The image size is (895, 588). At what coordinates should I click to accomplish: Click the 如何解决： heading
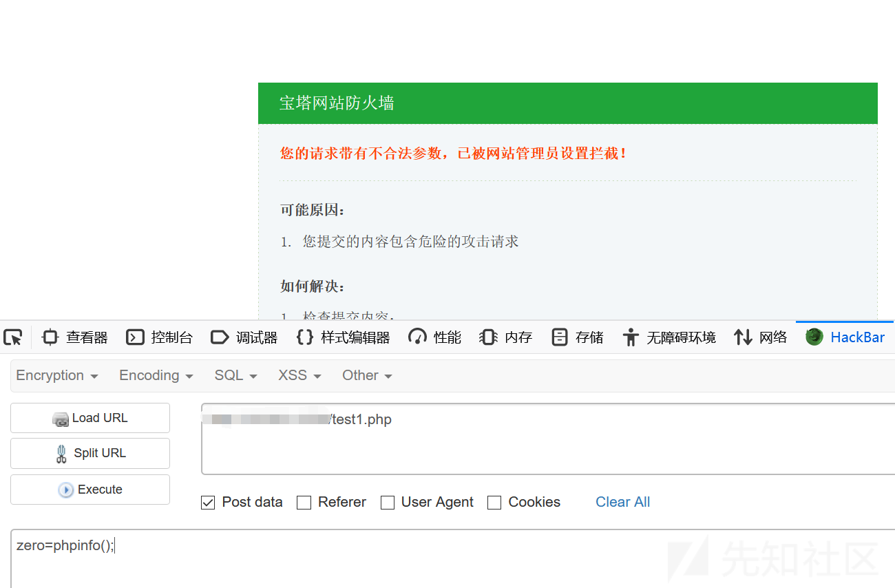pos(313,286)
